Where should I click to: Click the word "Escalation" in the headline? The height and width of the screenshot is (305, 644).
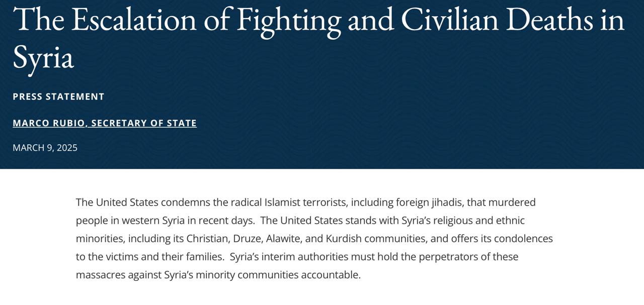[x=133, y=20]
